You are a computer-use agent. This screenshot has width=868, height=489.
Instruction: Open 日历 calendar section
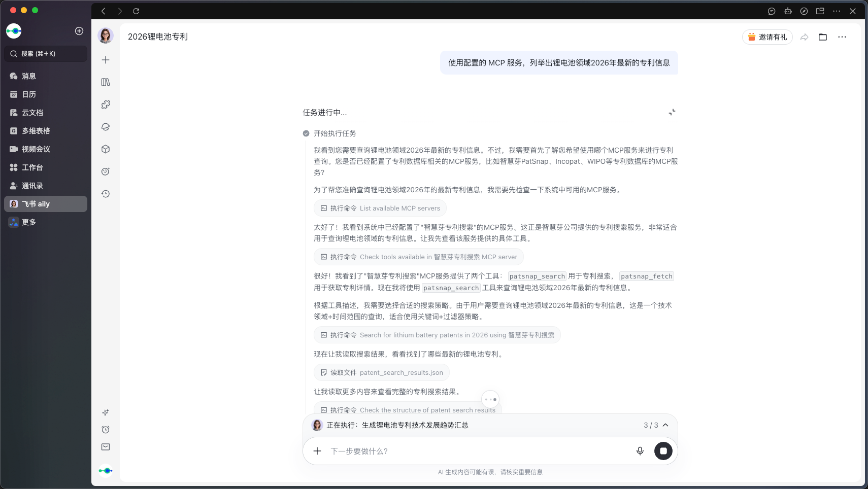[x=46, y=94]
